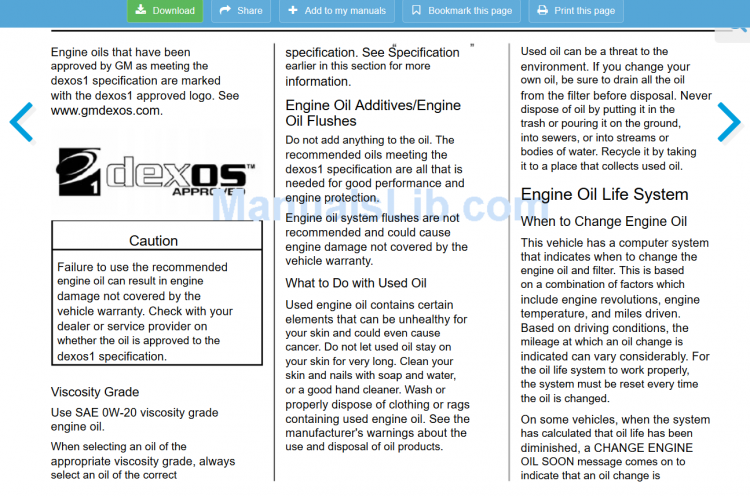Click 'specification. See Specification' text line
Screen dimensions: 750x496
click(373, 52)
